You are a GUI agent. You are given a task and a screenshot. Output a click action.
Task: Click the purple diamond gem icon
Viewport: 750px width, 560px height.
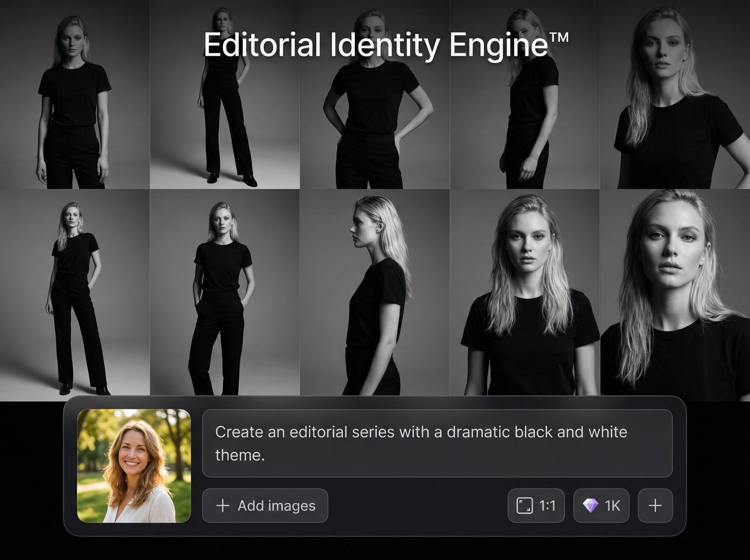pyautogui.click(x=590, y=505)
